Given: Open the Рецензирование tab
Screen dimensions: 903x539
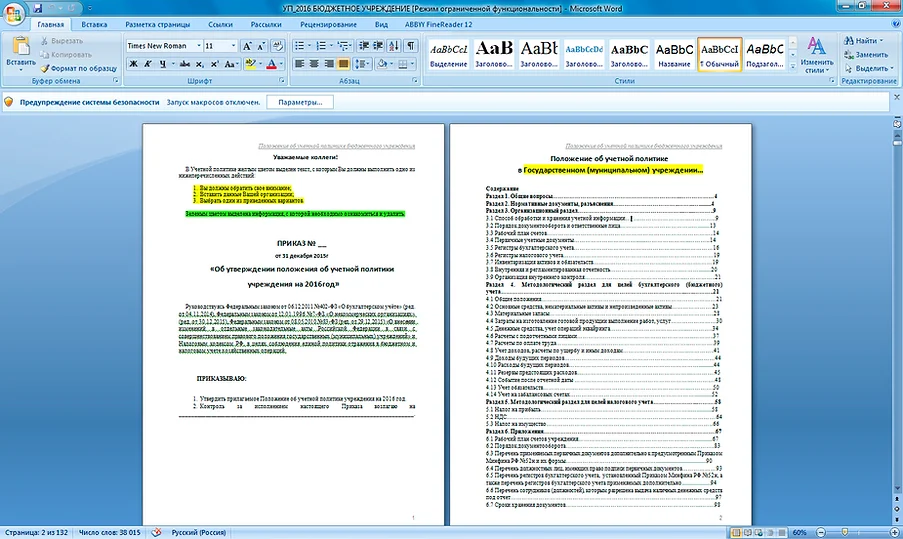Looking at the screenshot, I should [x=328, y=25].
